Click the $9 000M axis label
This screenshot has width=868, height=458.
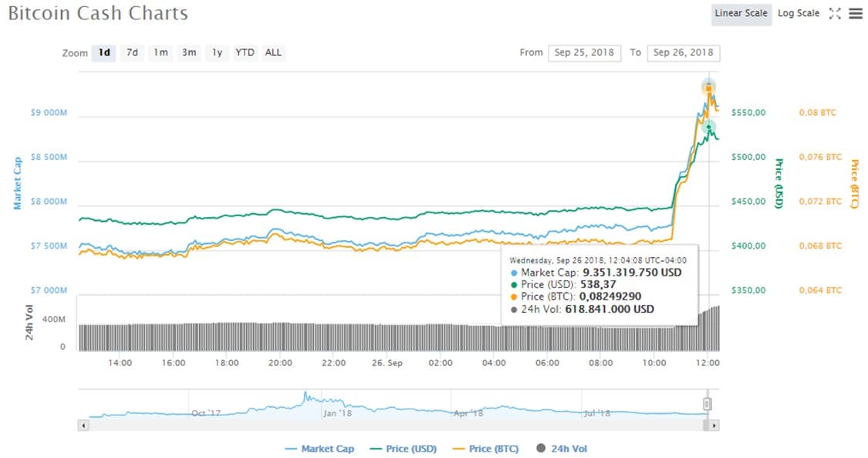click(x=49, y=113)
